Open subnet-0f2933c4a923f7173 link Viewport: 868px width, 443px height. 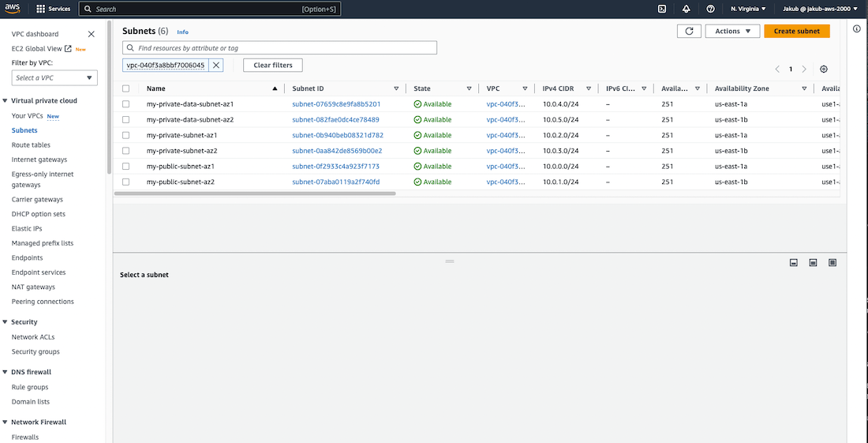tap(335, 167)
